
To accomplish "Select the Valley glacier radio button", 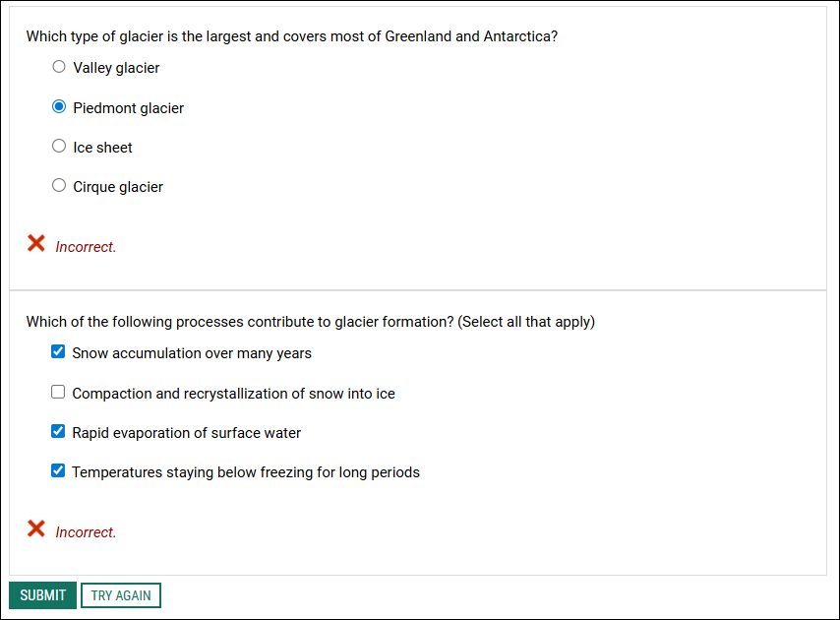I will (x=58, y=66).
